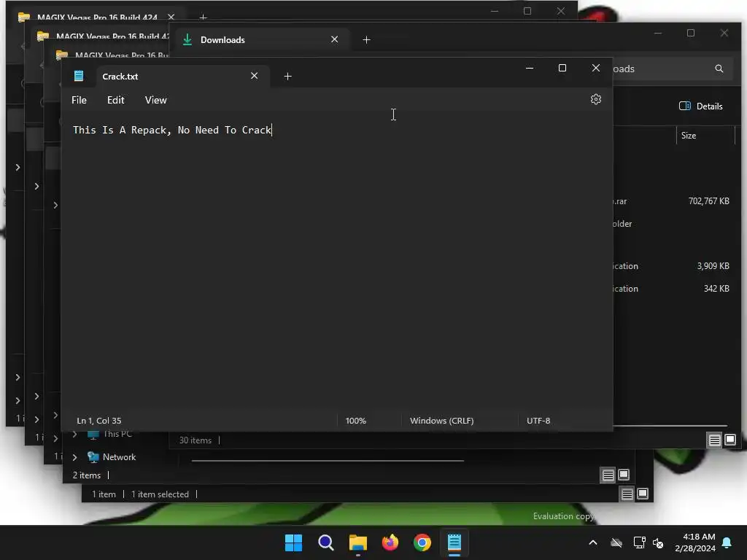Open the Notepad View menu
The height and width of the screenshot is (560, 747).
pyautogui.click(x=156, y=100)
